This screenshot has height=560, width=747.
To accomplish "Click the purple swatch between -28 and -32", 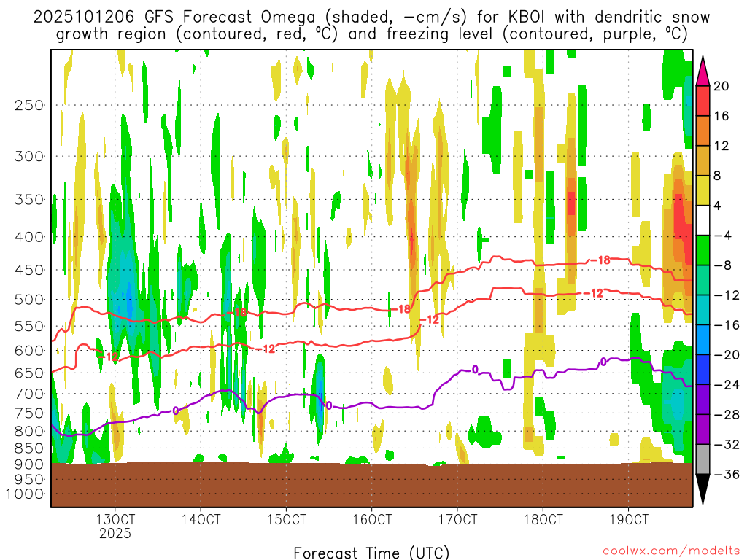I will pos(703,429).
